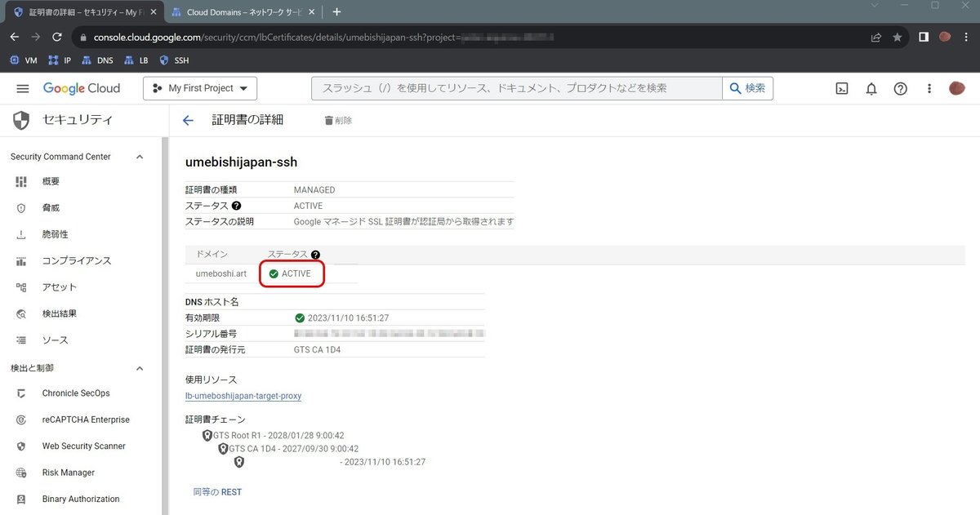Click the Google Cloud logo
Viewport: 980px width, 515px height.
[x=82, y=88]
